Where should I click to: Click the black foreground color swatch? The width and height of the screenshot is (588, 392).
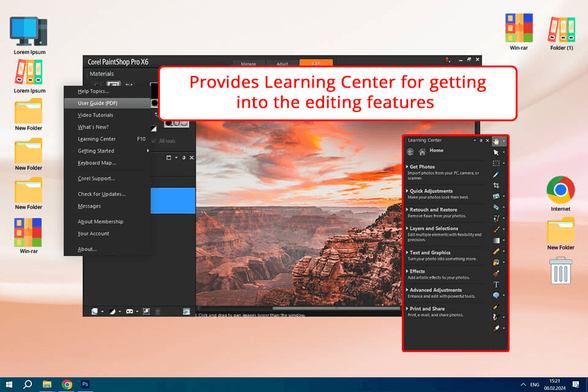(154, 89)
